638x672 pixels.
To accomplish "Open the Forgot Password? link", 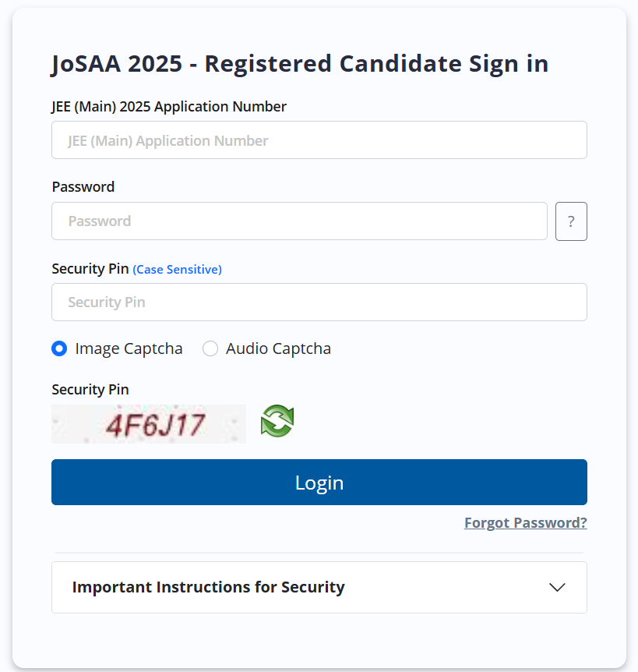I will pos(525,522).
